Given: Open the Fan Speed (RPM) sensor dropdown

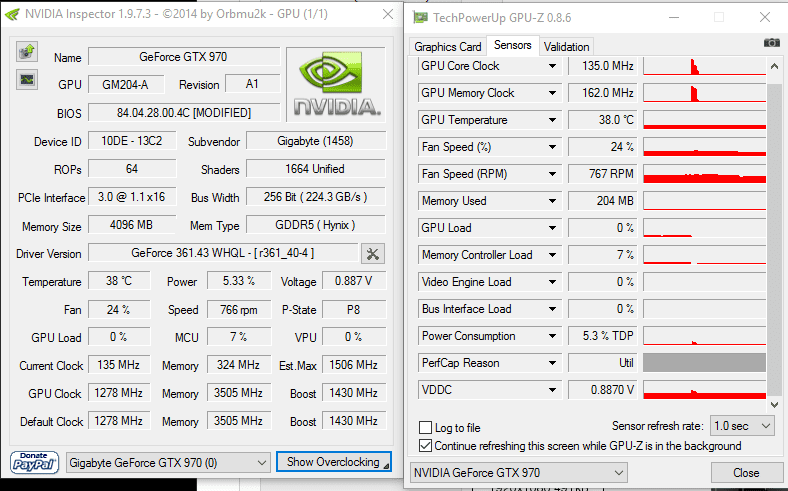Looking at the screenshot, I should (552, 174).
